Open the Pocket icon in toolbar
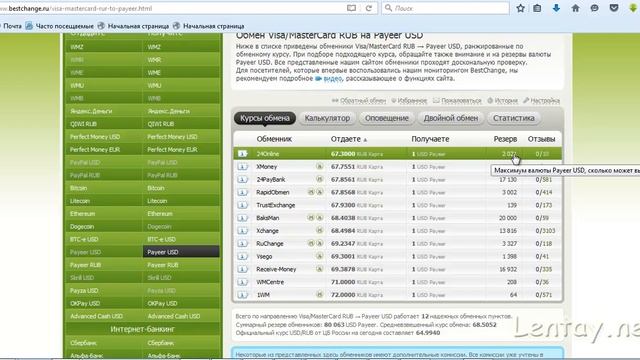The image size is (640, 360). click(x=614, y=8)
